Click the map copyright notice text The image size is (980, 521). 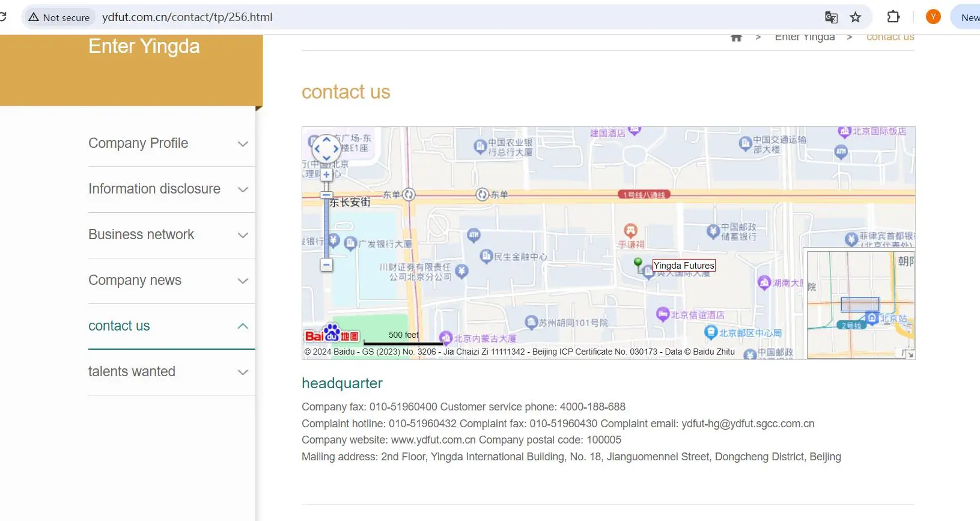(x=519, y=352)
